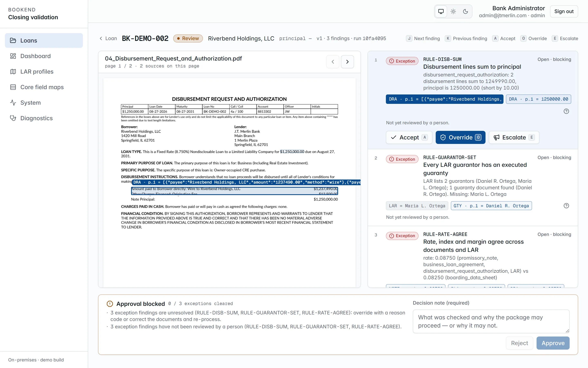588x368 pixels.
Task: Click the megaphone icon on Escalate button
Action: (x=496, y=138)
